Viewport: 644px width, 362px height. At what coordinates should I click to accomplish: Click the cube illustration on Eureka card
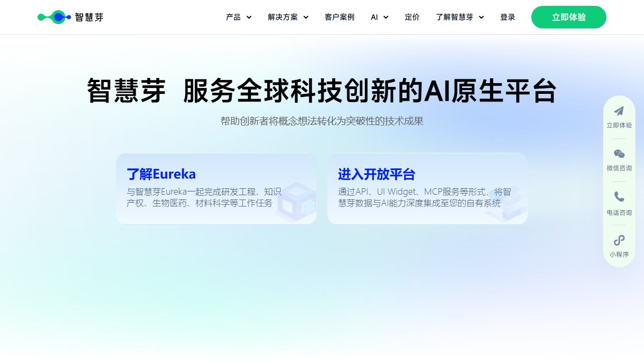[x=295, y=202]
